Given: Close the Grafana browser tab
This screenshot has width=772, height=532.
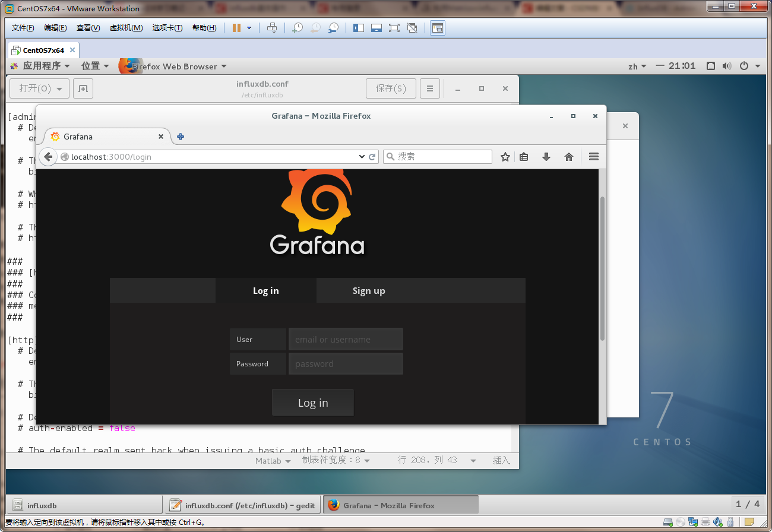Looking at the screenshot, I should [160, 137].
